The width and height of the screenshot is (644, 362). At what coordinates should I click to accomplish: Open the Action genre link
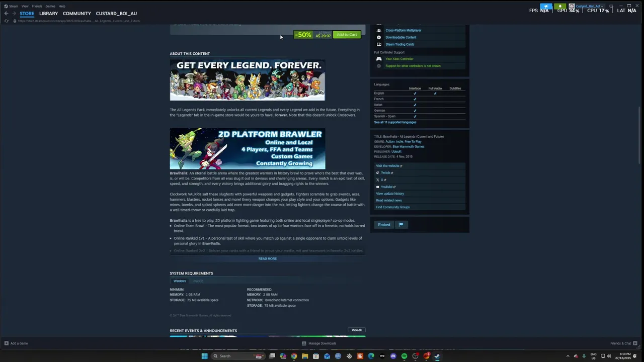point(390,142)
